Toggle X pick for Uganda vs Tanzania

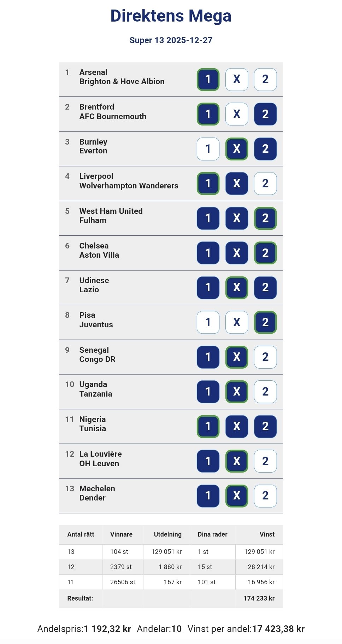[x=237, y=392]
